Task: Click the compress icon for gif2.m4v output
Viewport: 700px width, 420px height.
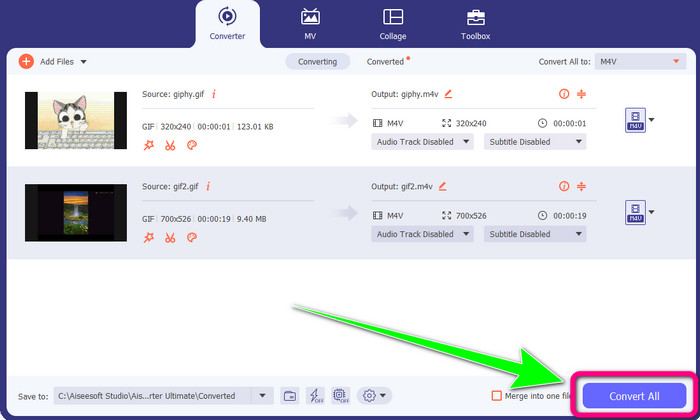Action: [x=582, y=186]
